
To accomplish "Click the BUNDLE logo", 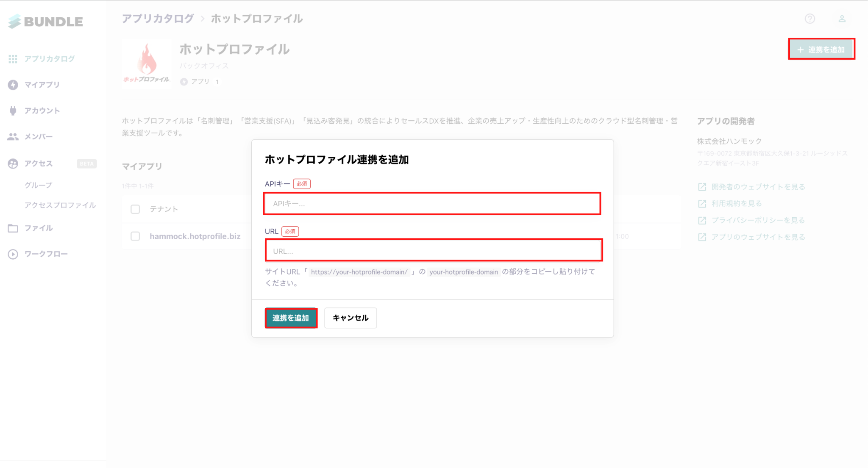I will click(x=45, y=22).
